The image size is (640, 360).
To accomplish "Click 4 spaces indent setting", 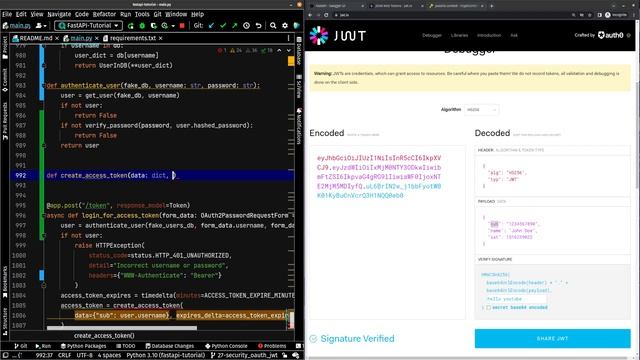I will (x=109, y=356).
